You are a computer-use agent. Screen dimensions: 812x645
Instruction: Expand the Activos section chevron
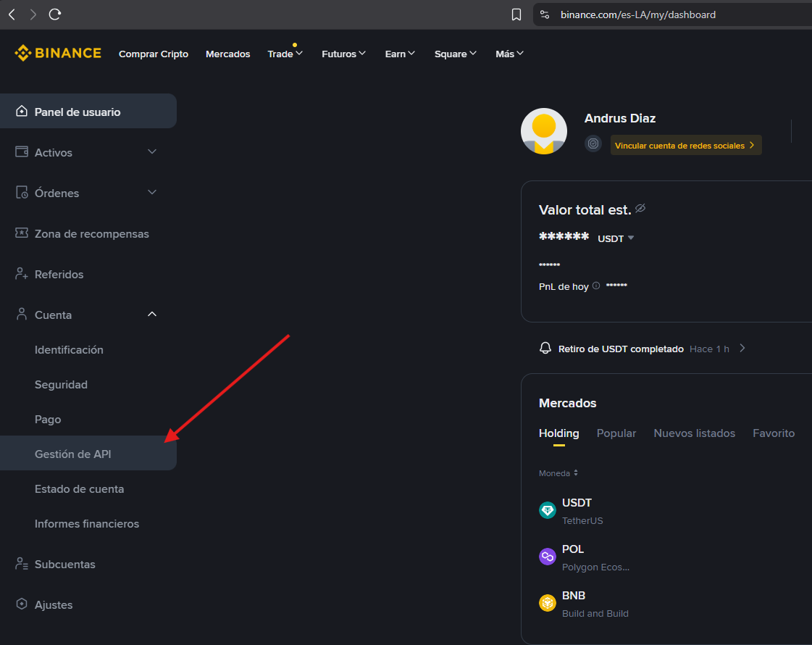(x=151, y=151)
